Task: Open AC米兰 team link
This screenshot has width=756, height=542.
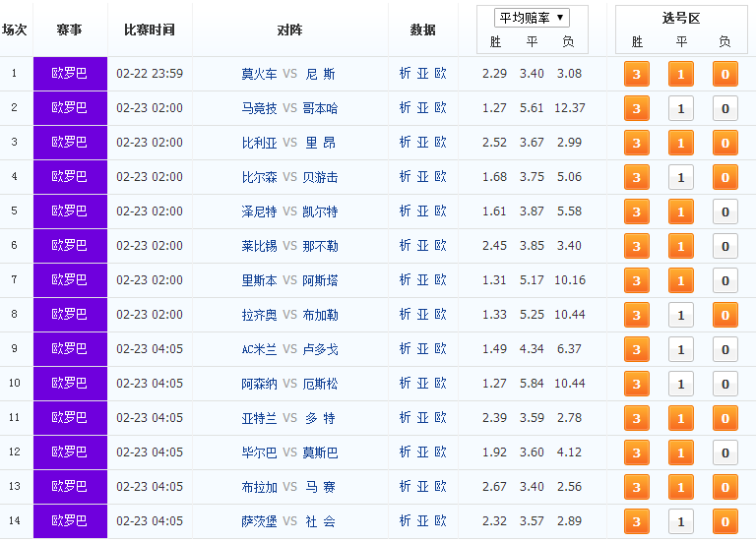Action: tap(260, 349)
